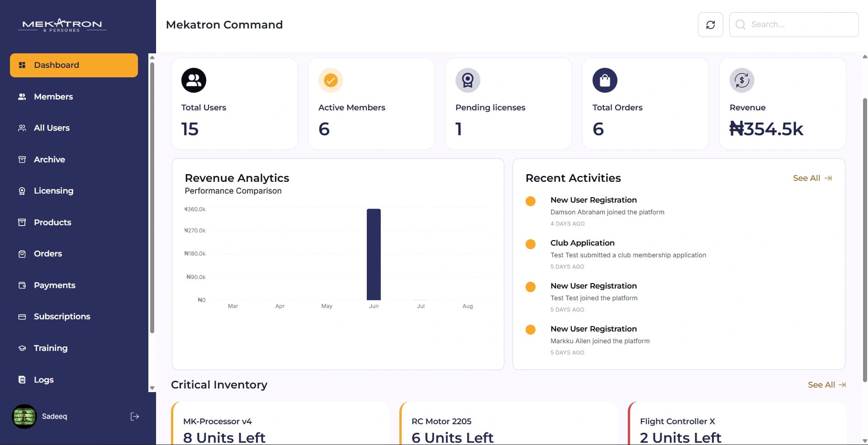This screenshot has width=868, height=445.
Task: Click orange dot beside Club Application
Action: pos(531,244)
